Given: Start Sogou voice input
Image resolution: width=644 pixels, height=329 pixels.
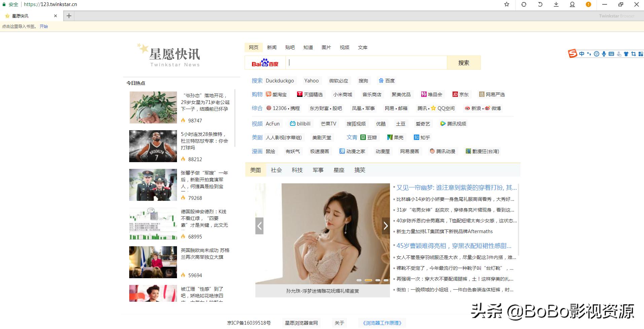Looking at the screenshot, I should pos(604,54).
